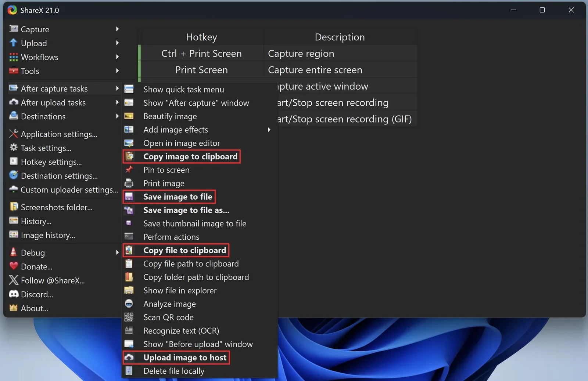The image size is (588, 381).
Task: Click the Upload arrow icon
Action: [x=14, y=43]
